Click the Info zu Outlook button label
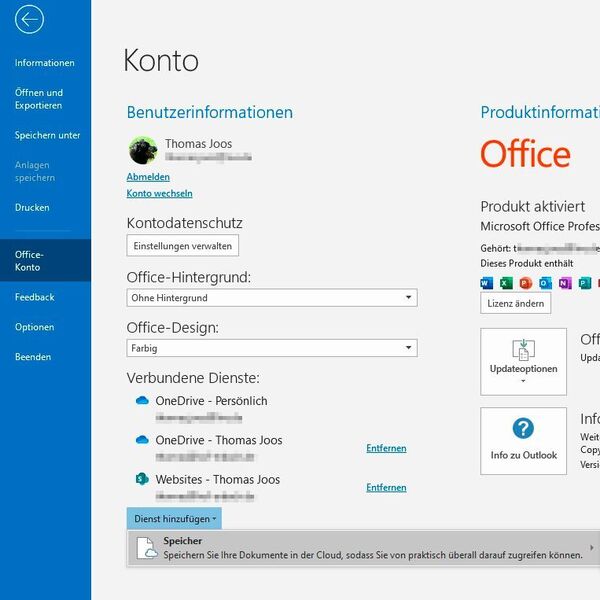The height and width of the screenshot is (600, 600). point(523,455)
